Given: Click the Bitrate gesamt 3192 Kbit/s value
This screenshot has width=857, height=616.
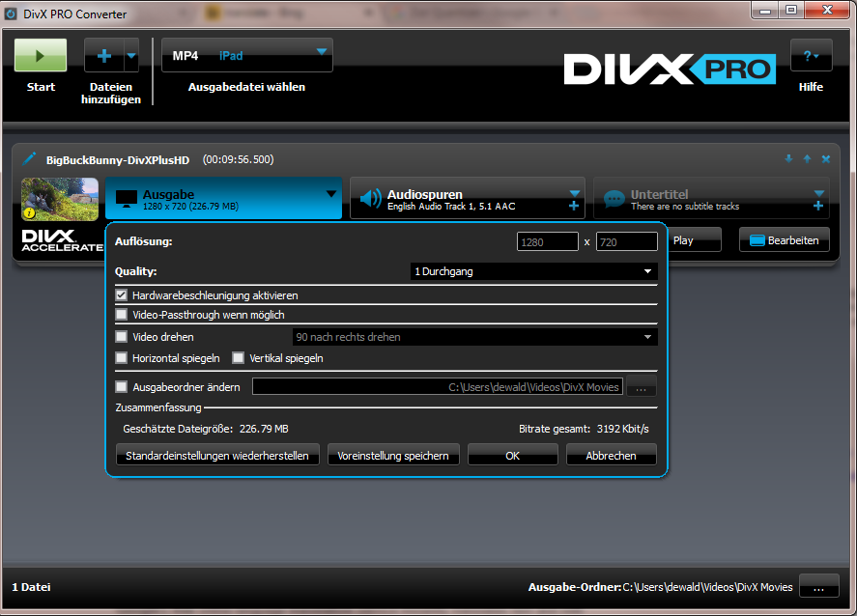Looking at the screenshot, I should tap(622, 429).
